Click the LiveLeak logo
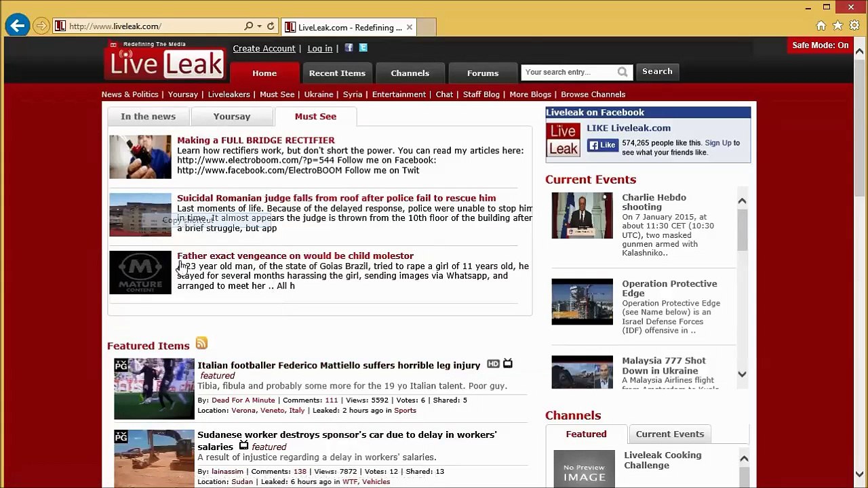The height and width of the screenshot is (488, 868). pos(166,61)
